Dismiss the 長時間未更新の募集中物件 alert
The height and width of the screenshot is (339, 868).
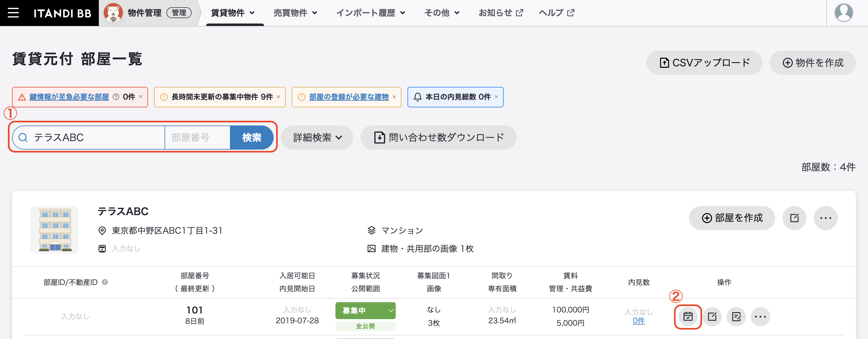click(x=278, y=97)
